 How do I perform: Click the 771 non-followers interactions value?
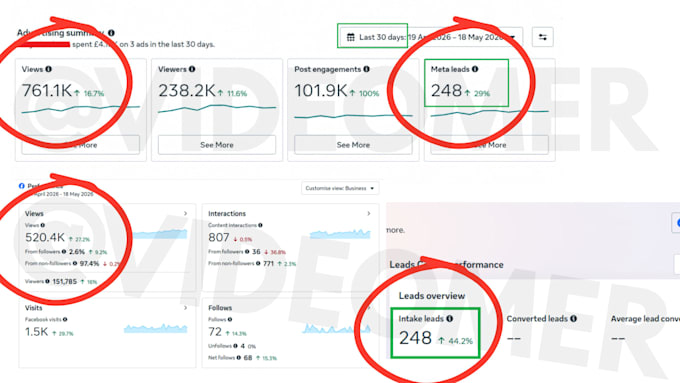pyautogui.click(x=268, y=263)
